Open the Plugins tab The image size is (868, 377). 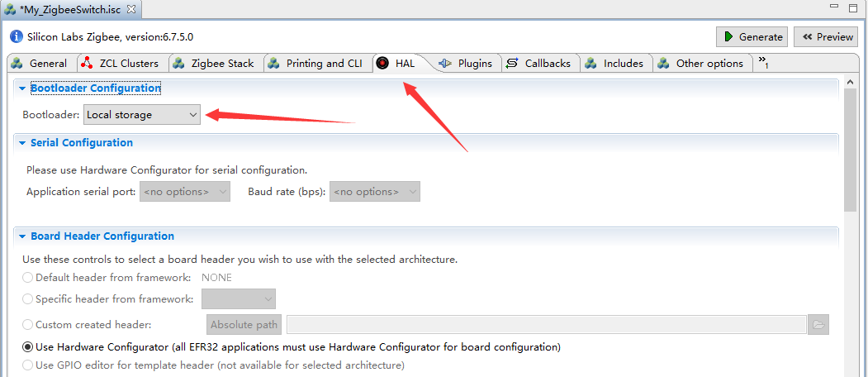[467, 63]
